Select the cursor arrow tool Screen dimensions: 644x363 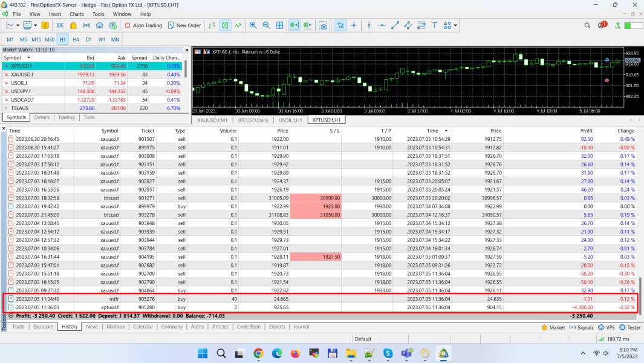[340, 25]
